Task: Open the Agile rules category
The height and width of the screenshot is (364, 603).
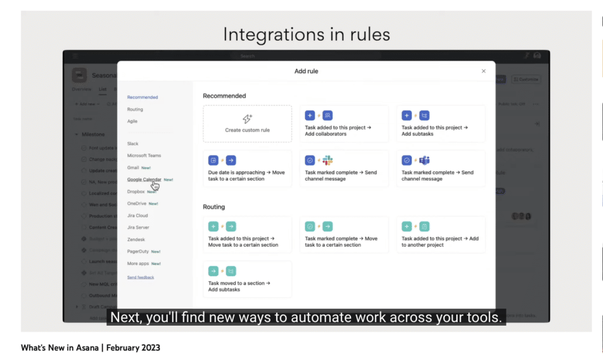Action: point(132,121)
